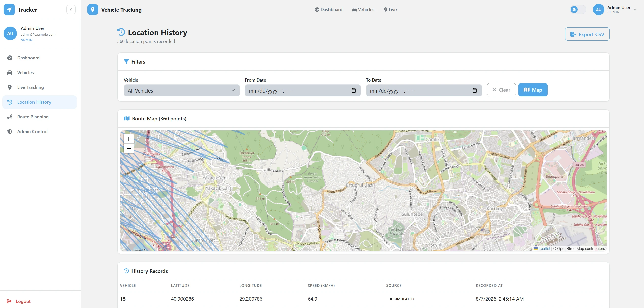This screenshot has width=644, height=308.
Task: Toggle the light/dark theme switch
Action: click(578, 10)
